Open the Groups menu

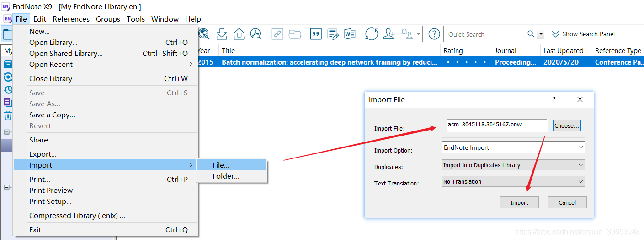point(108,19)
